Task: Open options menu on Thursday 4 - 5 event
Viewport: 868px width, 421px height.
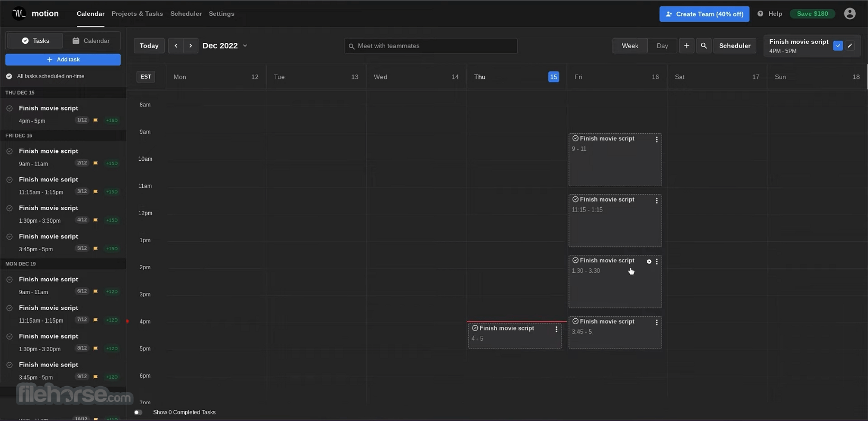Action: click(x=556, y=330)
